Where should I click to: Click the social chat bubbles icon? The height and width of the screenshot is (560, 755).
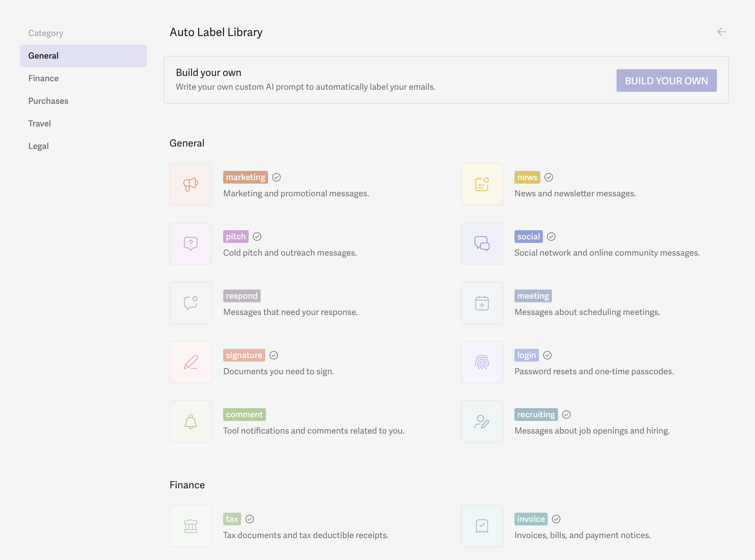point(482,244)
